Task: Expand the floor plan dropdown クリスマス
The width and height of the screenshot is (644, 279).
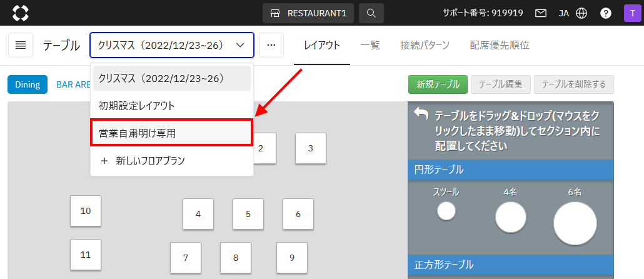Action: click(172, 45)
